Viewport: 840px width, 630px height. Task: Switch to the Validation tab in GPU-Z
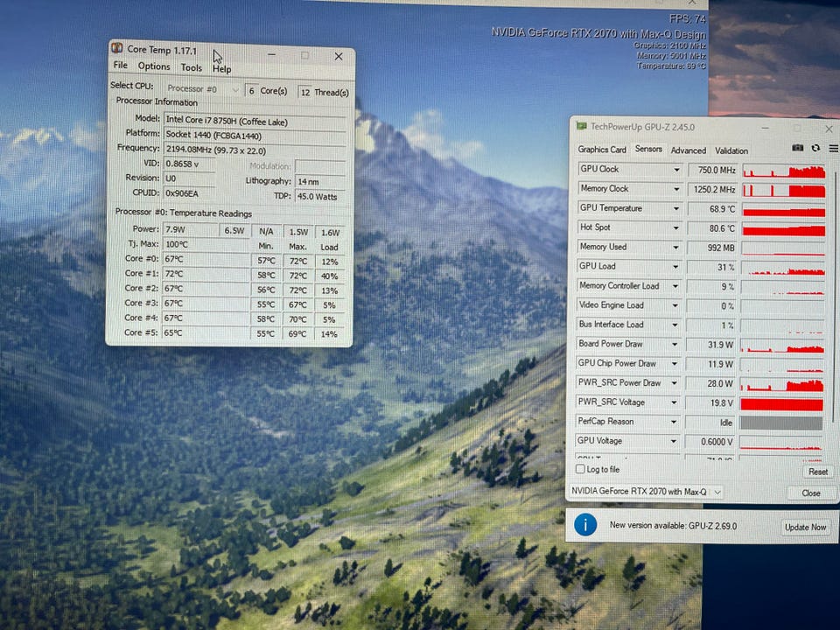(731, 151)
